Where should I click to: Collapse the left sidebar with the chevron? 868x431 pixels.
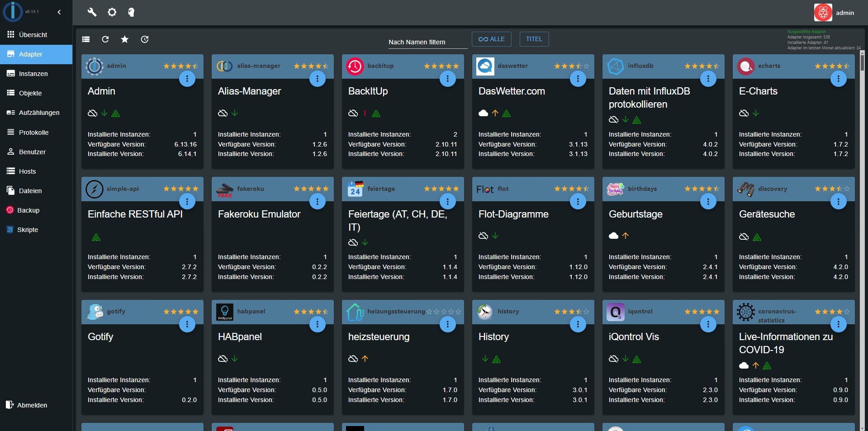(x=59, y=12)
